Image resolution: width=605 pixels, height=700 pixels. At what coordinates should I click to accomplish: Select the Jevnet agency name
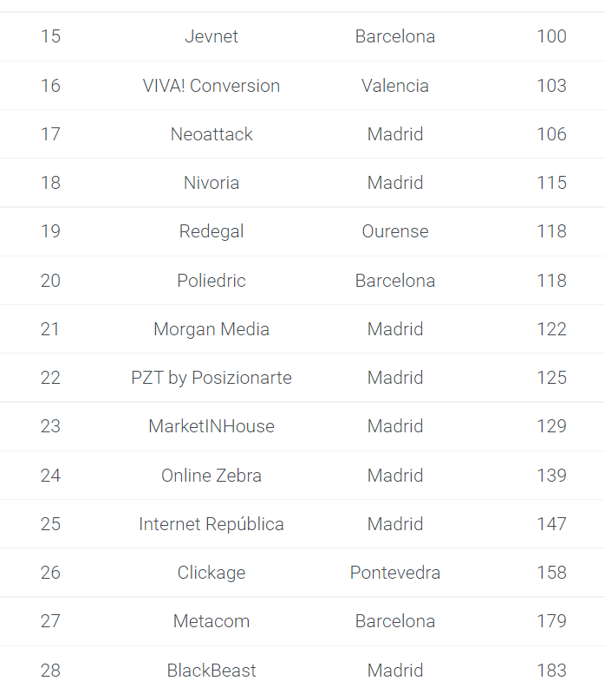[x=211, y=36]
